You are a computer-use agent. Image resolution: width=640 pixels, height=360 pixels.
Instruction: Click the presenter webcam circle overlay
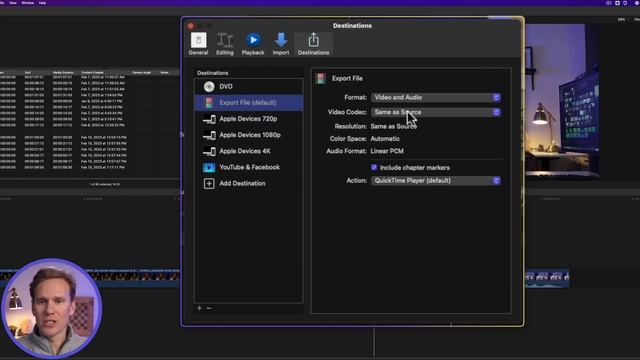[x=51, y=308]
